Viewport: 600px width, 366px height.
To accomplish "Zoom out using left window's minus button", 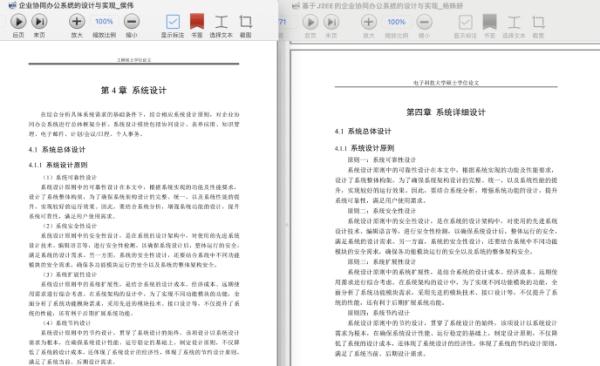I will (x=132, y=21).
